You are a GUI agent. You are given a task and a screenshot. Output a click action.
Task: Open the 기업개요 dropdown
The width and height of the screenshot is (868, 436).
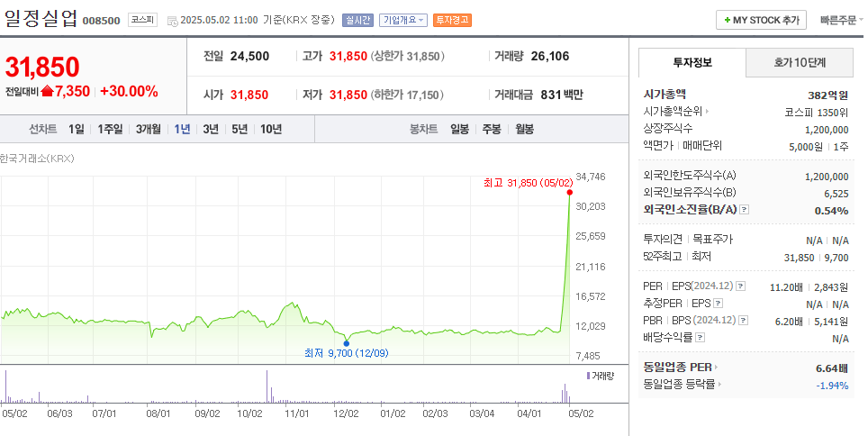(x=403, y=21)
